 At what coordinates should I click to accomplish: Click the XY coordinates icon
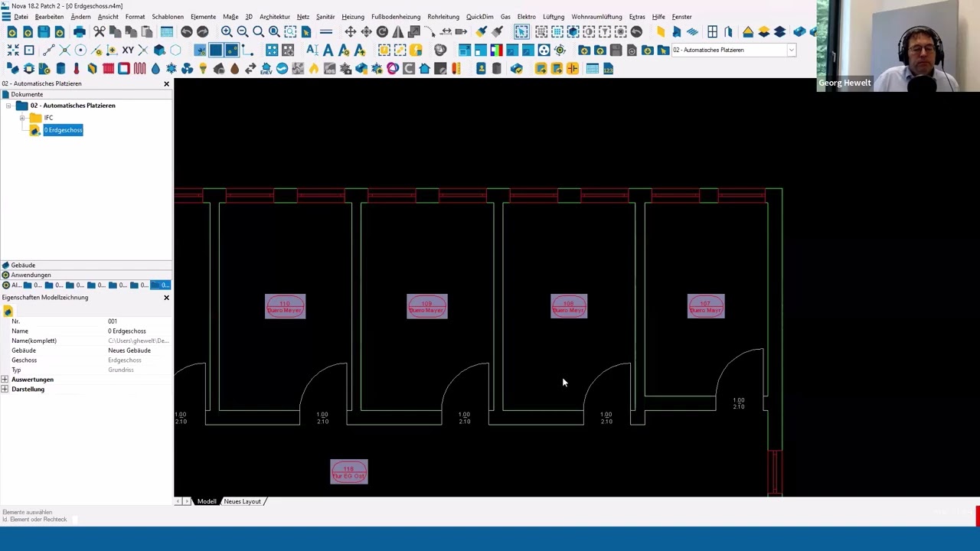128,50
